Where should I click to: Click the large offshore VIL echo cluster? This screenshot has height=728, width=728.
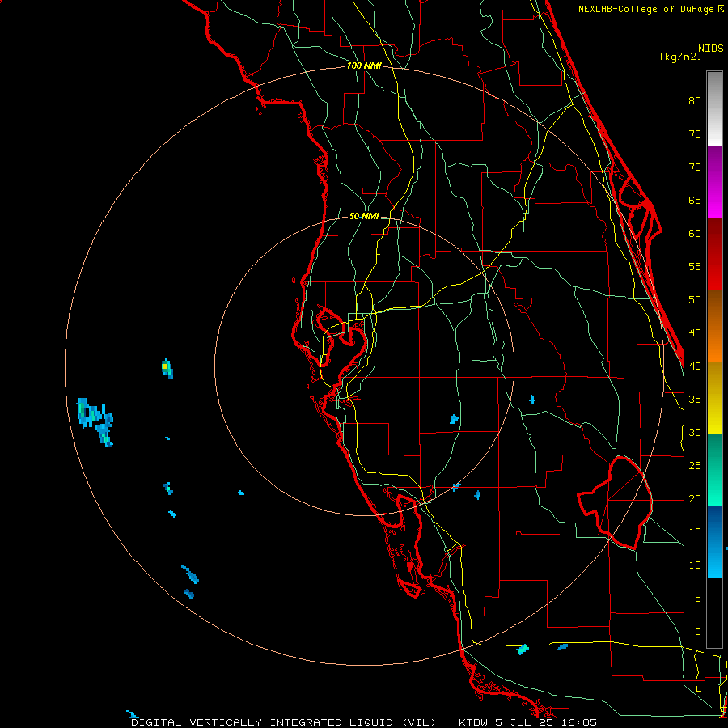tap(95, 421)
